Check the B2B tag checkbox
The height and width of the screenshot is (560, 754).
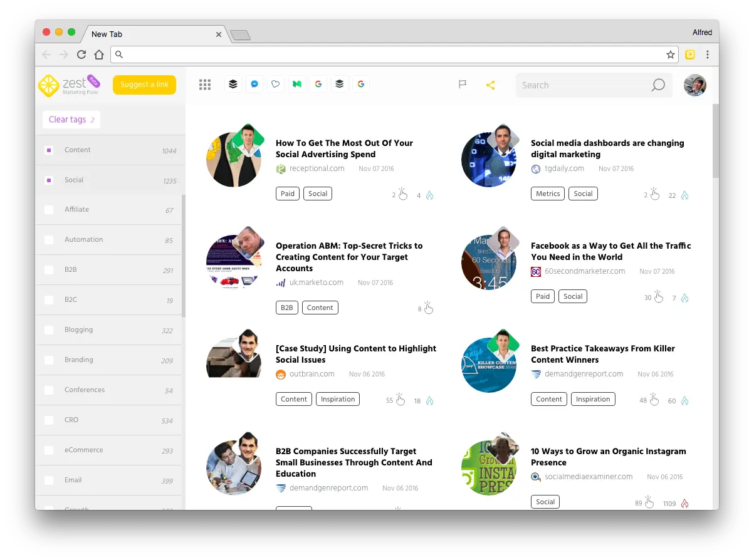point(49,270)
